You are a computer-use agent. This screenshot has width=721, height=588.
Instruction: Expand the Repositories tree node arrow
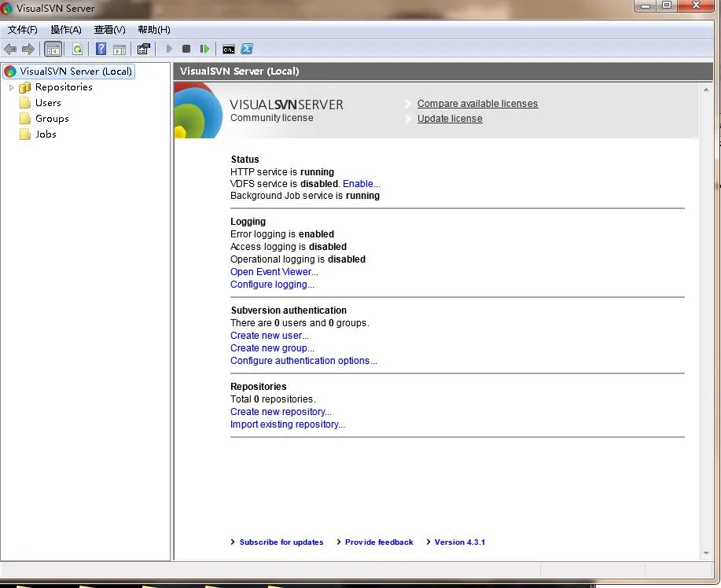pos(12,87)
